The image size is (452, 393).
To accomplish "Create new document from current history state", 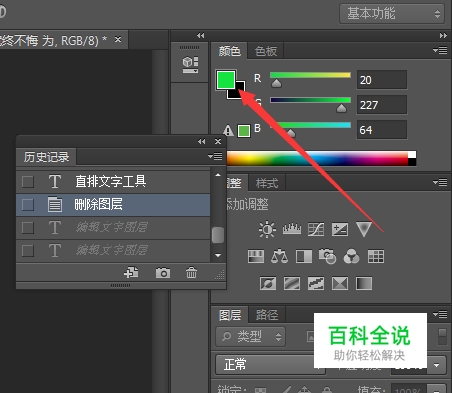I will [x=131, y=272].
